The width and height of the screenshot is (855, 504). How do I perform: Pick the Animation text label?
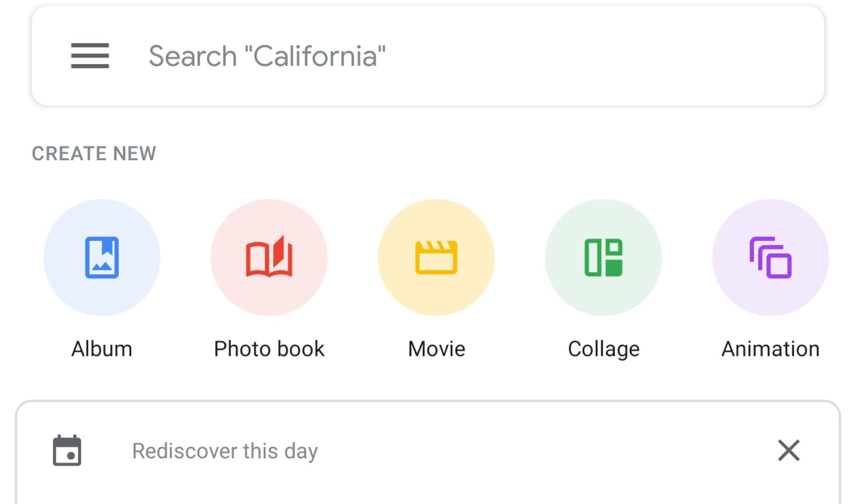pos(770,349)
